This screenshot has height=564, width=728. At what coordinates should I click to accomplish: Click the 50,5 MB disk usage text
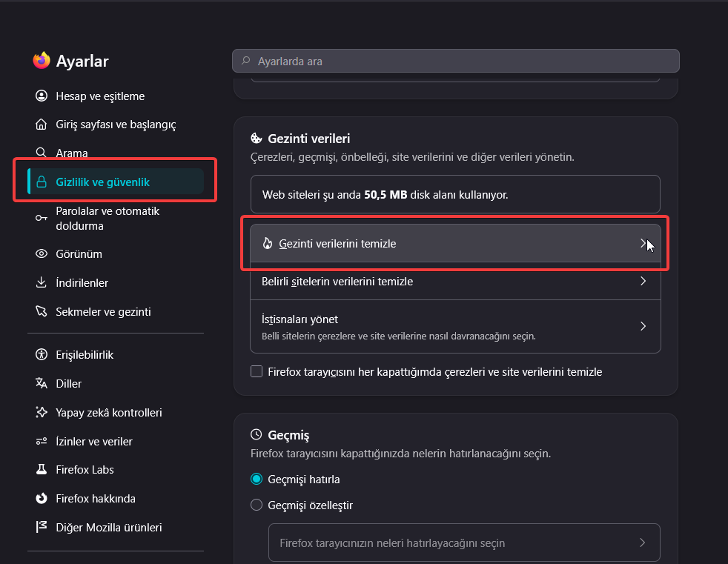pos(385,194)
